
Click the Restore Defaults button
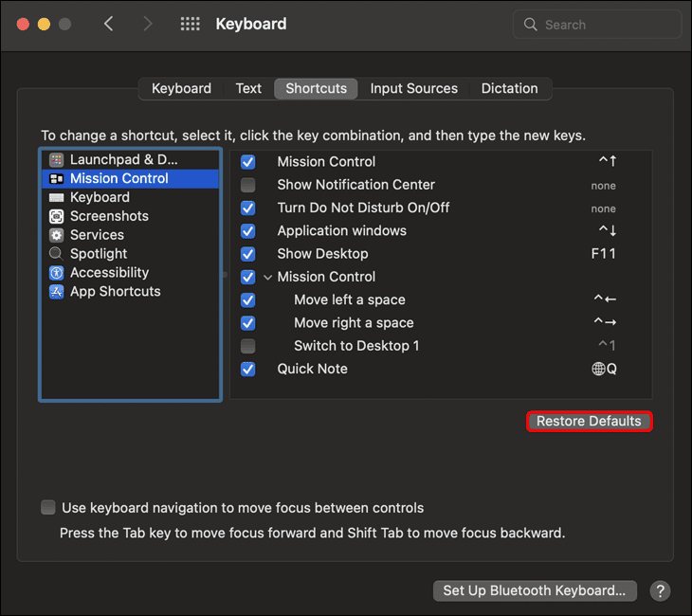[589, 422]
